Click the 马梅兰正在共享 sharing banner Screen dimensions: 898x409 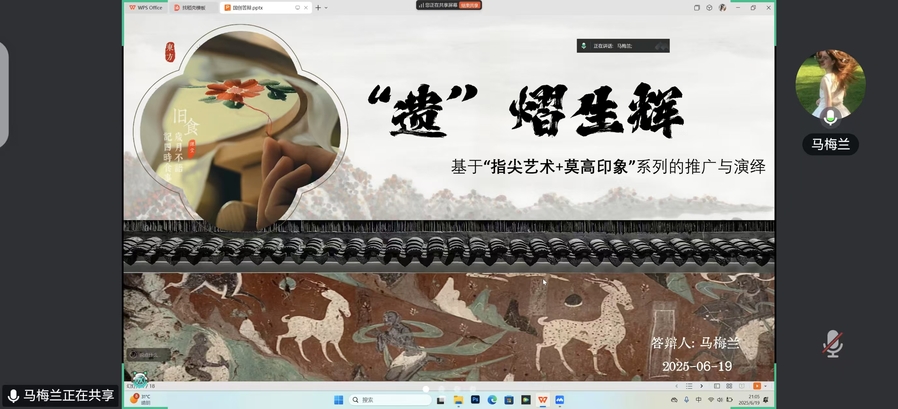click(61, 395)
